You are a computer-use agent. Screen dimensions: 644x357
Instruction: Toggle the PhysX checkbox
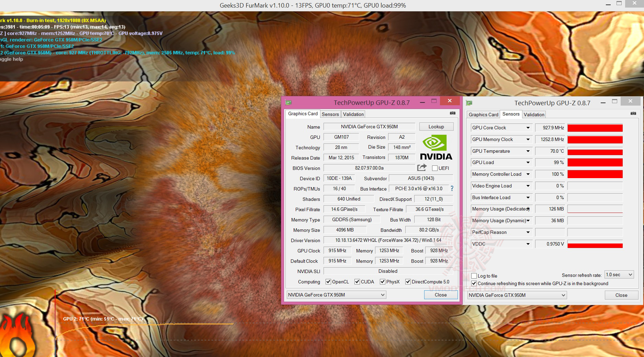(383, 282)
